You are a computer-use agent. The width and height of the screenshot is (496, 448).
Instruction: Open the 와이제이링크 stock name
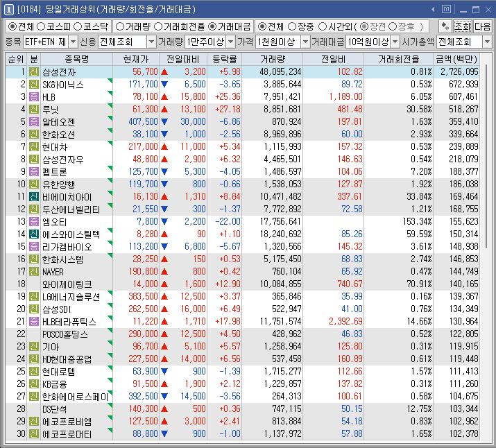pyautogui.click(x=67, y=284)
